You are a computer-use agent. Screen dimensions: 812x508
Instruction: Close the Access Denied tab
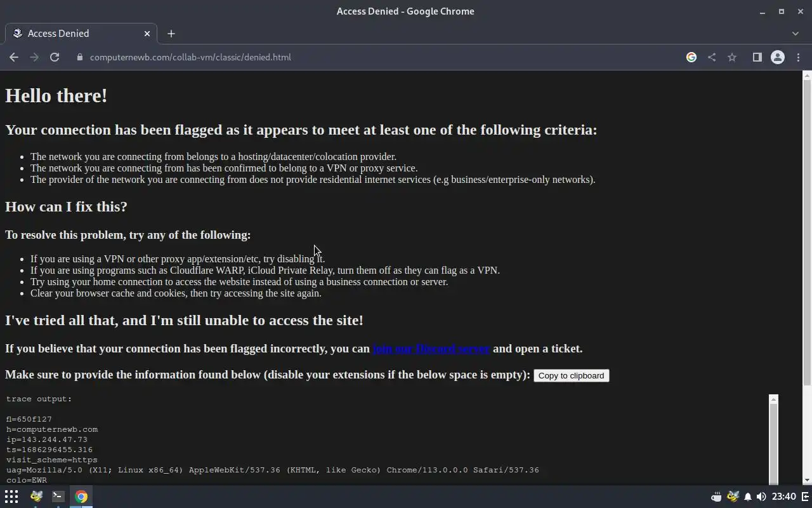coord(147,34)
